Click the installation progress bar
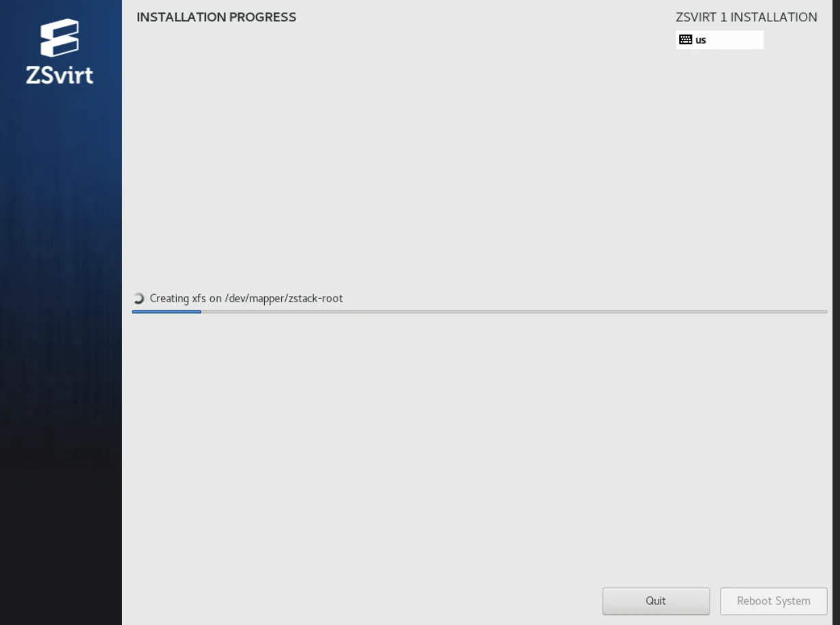Viewport: 840px width, 625px height. pos(479,312)
